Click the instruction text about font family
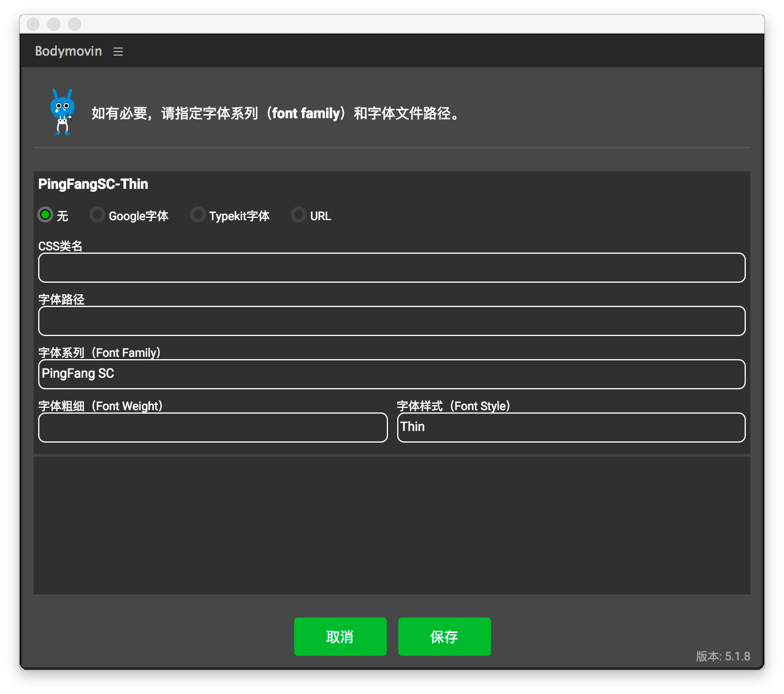 pyautogui.click(x=275, y=114)
